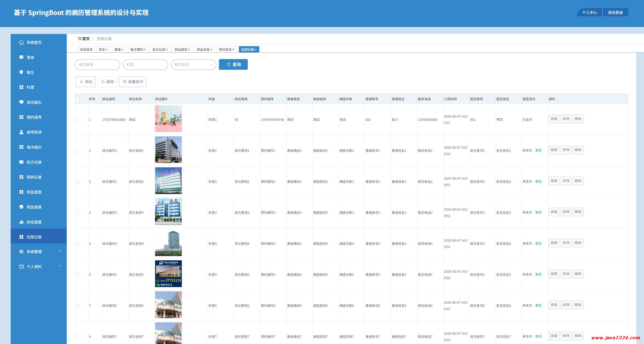Image resolution: width=644 pixels, height=344 pixels.
Task: Close the 预约挂号 tab via X icon
Action: 233,49
